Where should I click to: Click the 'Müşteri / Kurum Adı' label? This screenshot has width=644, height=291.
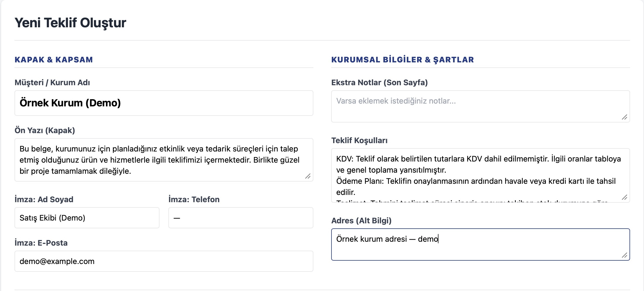tap(52, 82)
